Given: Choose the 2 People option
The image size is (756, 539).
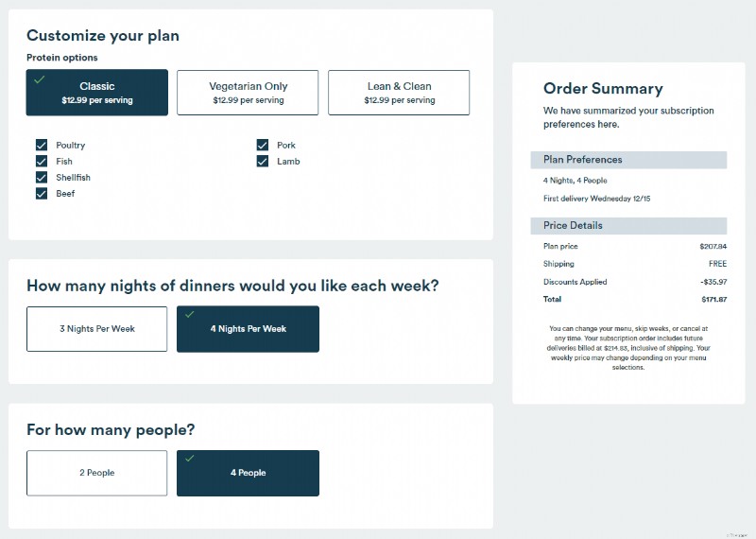Looking at the screenshot, I should pos(97,473).
